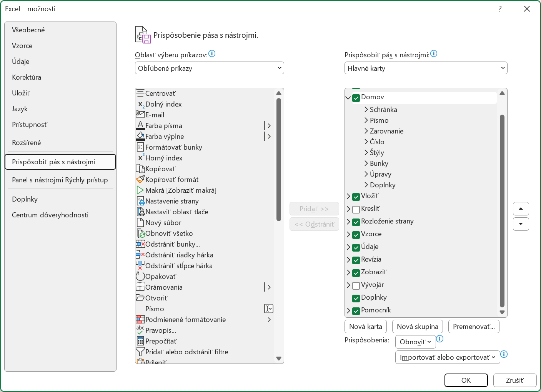
Task: Click the Zrušiť cancel button
Action: (x=515, y=380)
